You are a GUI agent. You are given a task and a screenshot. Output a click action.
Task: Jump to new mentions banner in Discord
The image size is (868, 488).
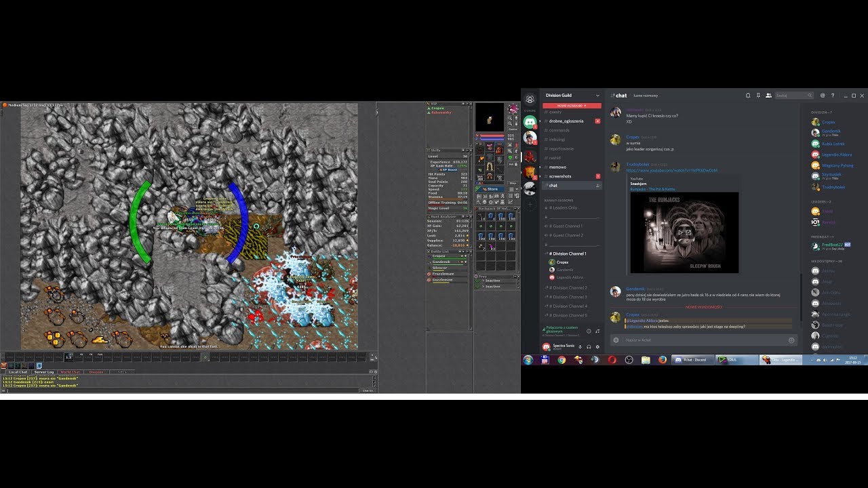coord(572,106)
